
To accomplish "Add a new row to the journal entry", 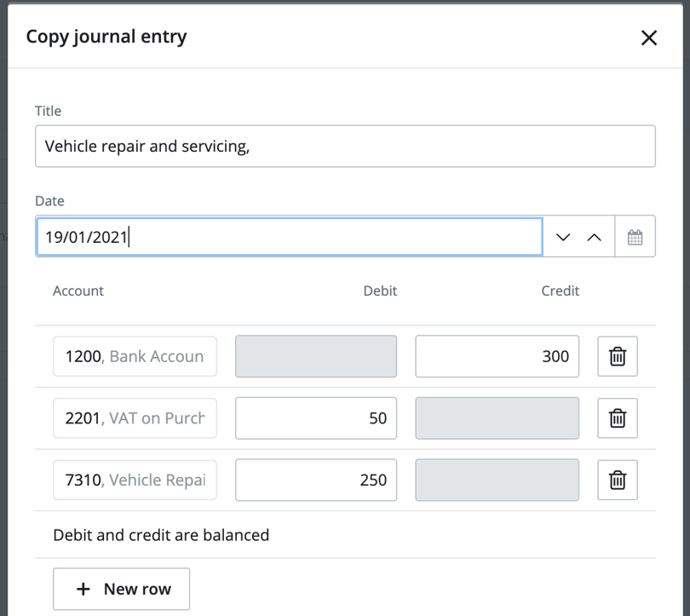I will click(121, 589).
